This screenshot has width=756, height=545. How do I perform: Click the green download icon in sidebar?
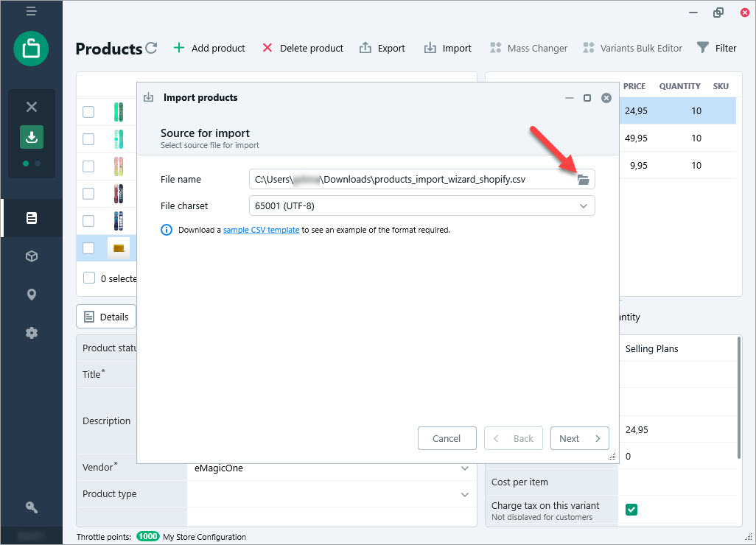(32, 137)
